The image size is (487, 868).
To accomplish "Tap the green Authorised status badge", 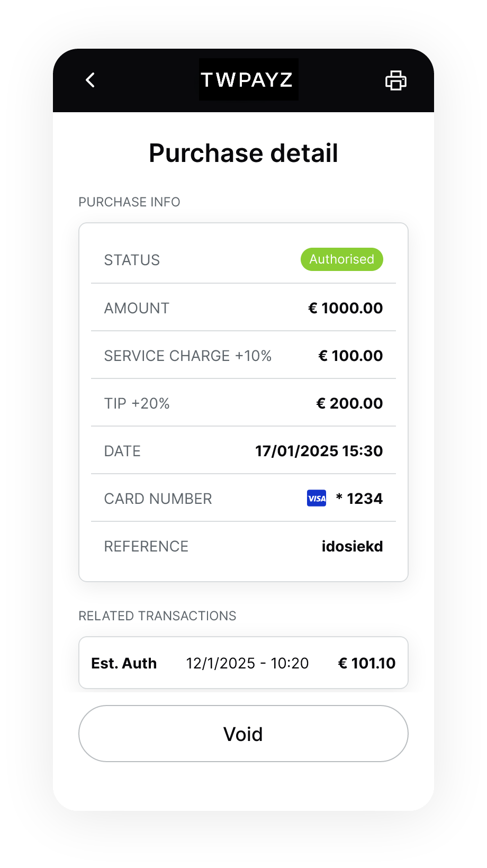I will tap(342, 259).
